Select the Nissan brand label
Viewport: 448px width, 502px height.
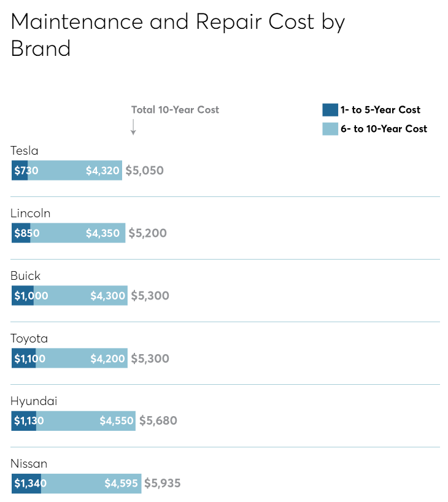[x=29, y=463]
